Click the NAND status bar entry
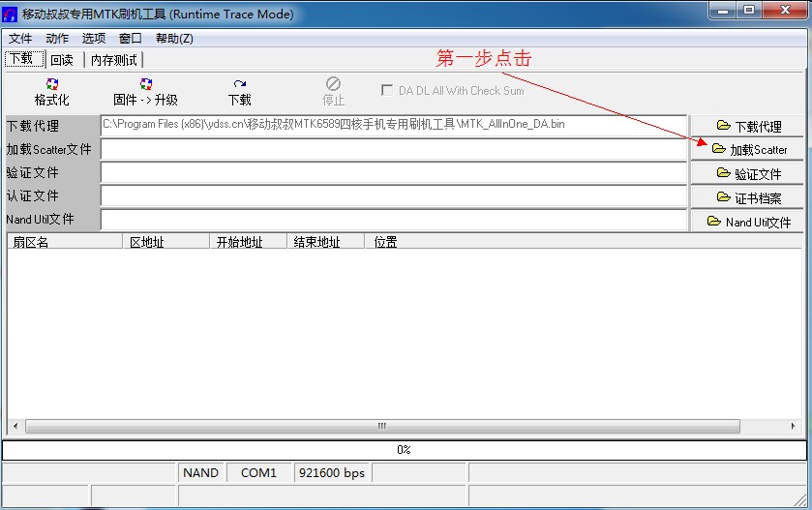Screen dimensions: 812x510 201,472
